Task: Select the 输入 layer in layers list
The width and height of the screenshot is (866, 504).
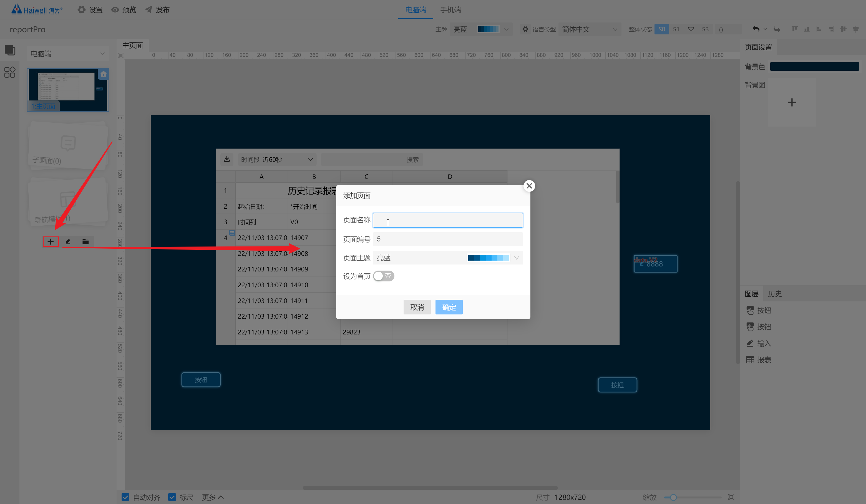Action: point(803,343)
